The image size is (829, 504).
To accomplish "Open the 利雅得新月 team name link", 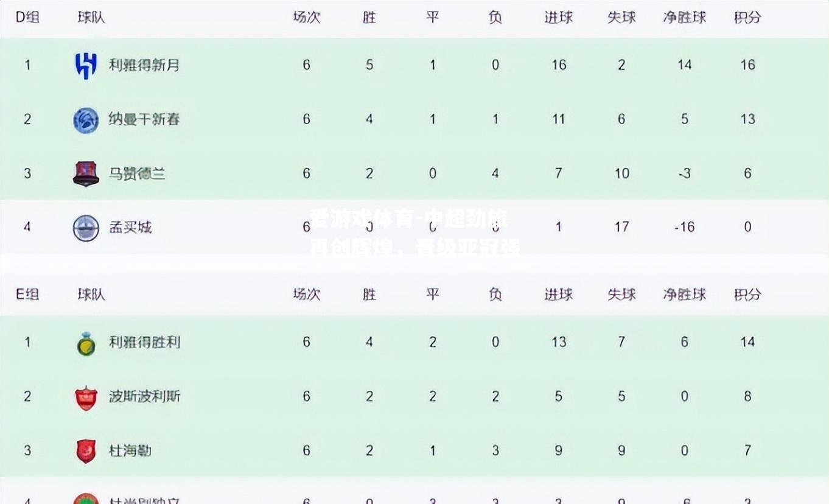I will (144, 65).
